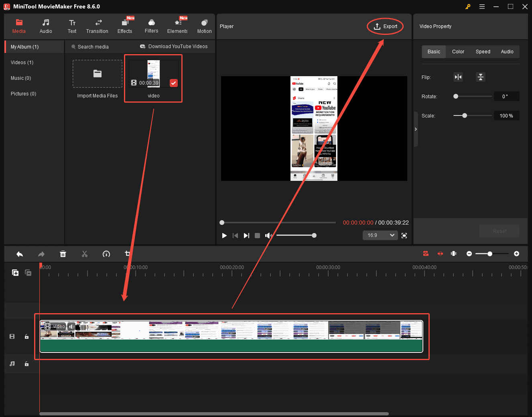Click the Speed gauge icon

[x=106, y=254]
